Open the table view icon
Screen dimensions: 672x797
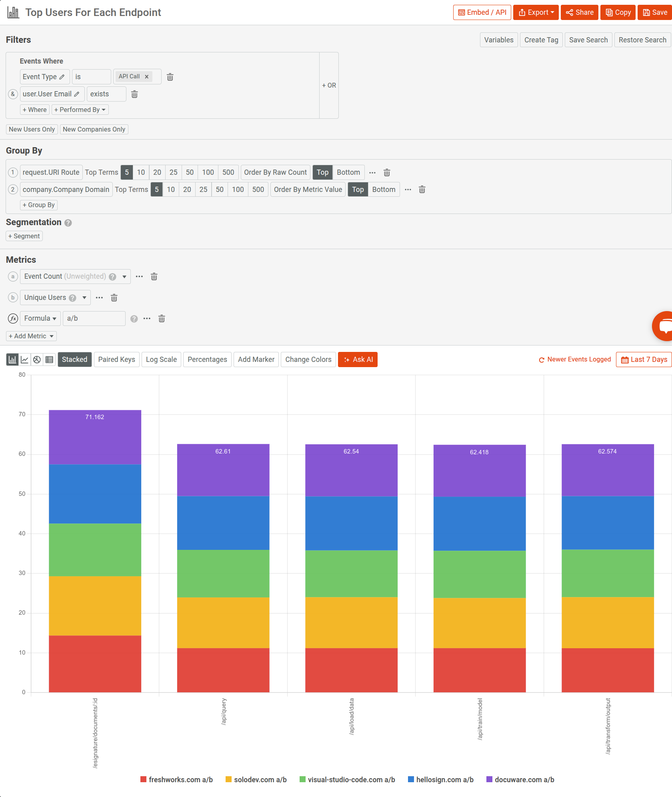[x=49, y=359]
